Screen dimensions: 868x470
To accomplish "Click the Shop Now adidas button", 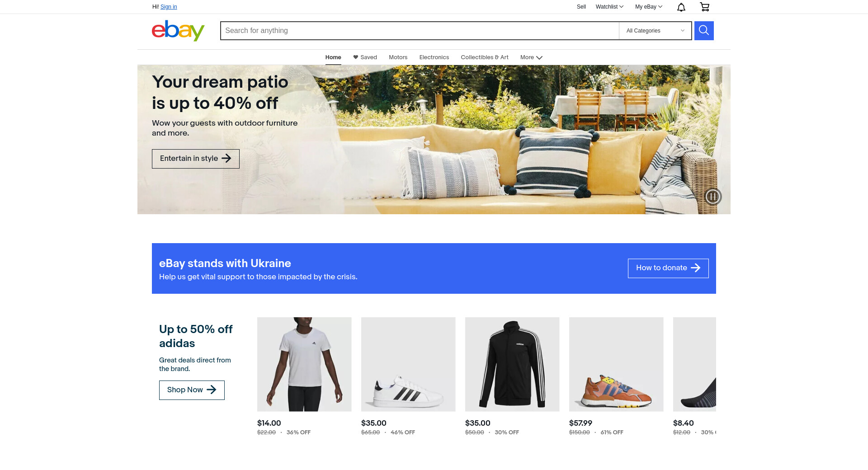I will coord(192,390).
